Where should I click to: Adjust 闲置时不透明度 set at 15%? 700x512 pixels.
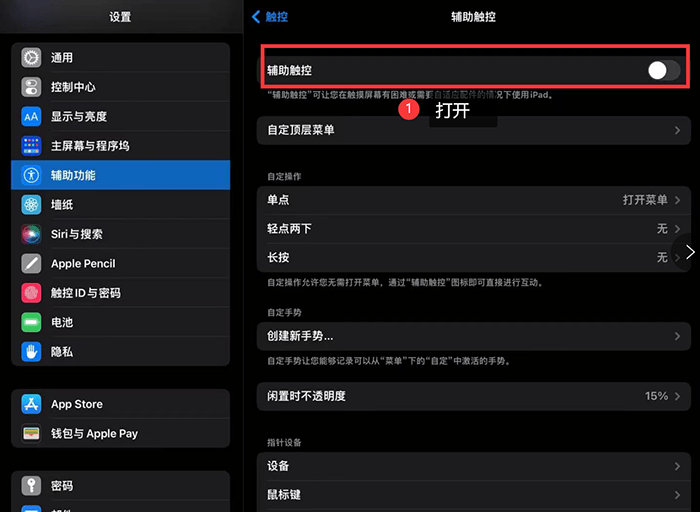(x=470, y=396)
